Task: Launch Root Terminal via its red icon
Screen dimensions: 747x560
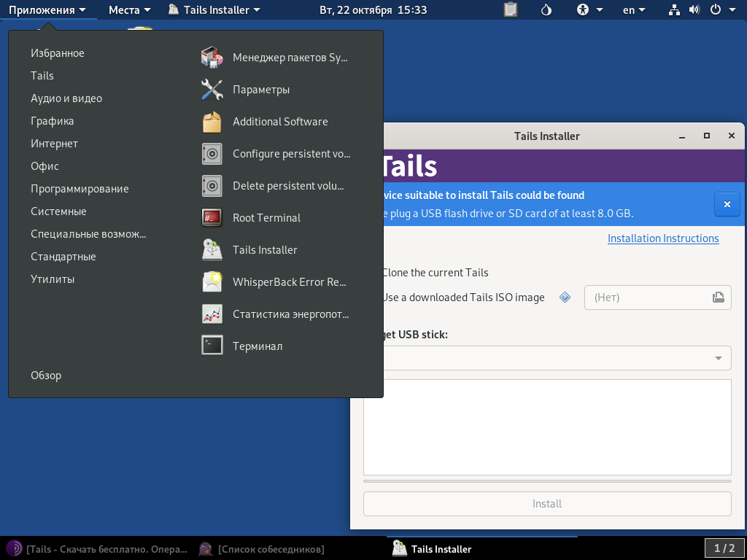Action: click(x=212, y=217)
